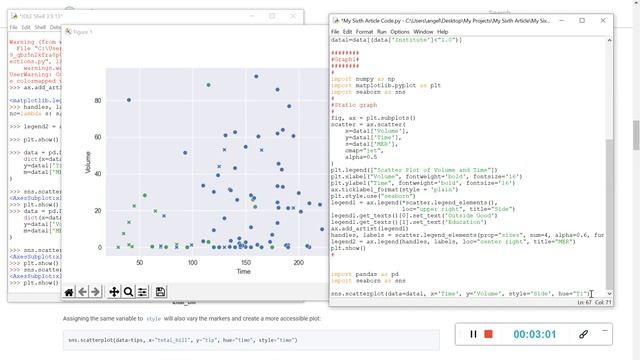640x360 pixels.
Task: Open File menu in the code editor window
Action: coord(335,31)
